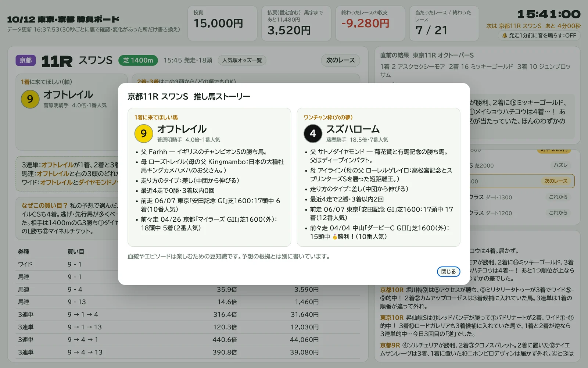Click the 7 / 21 hit-race counter
The height and width of the screenshot is (368, 588).
431,30
